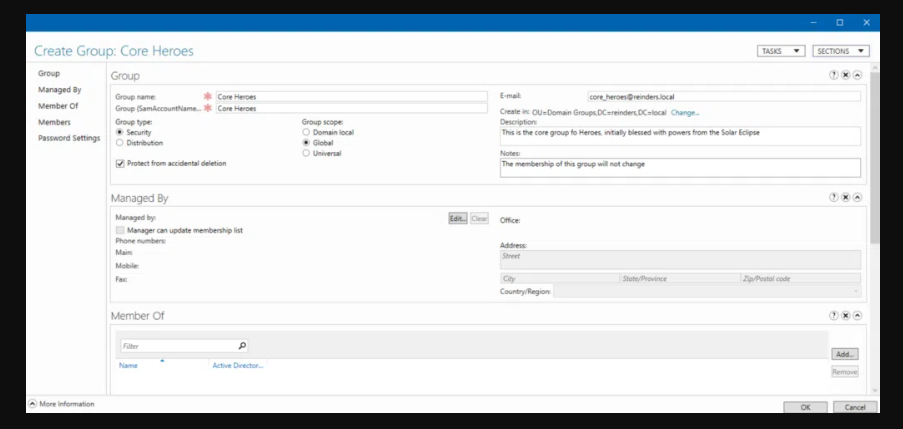Open the SECTIONS dropdown menu
The image size is (903, 429).
point(840,51)
